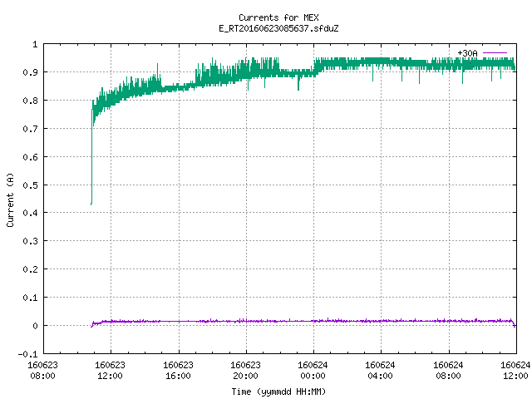The width and height of the screenshot is (532, 399).
Task: Click the y-axis tick label '0.3'
Action: pos(30,241)
